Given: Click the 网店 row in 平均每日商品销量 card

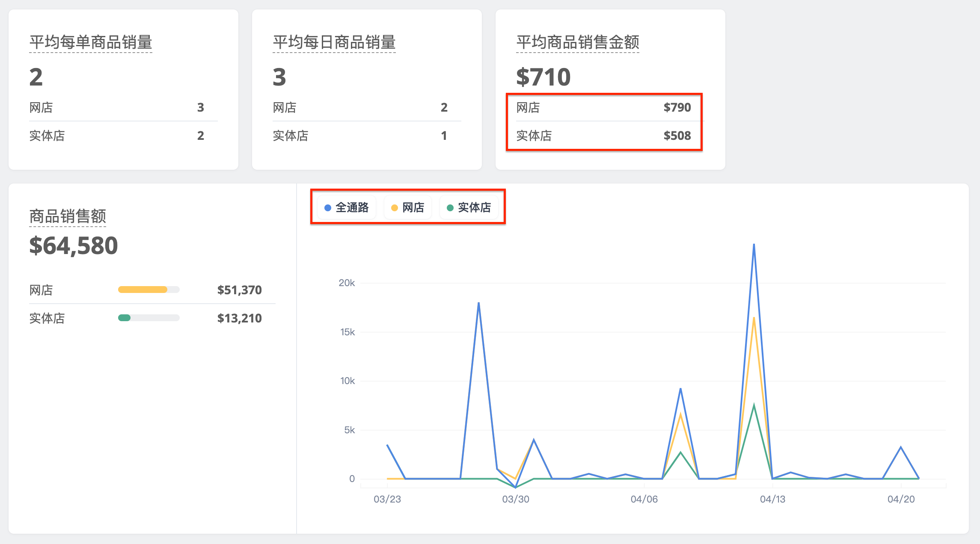Looking at the screenshot, I should point(367,107).
